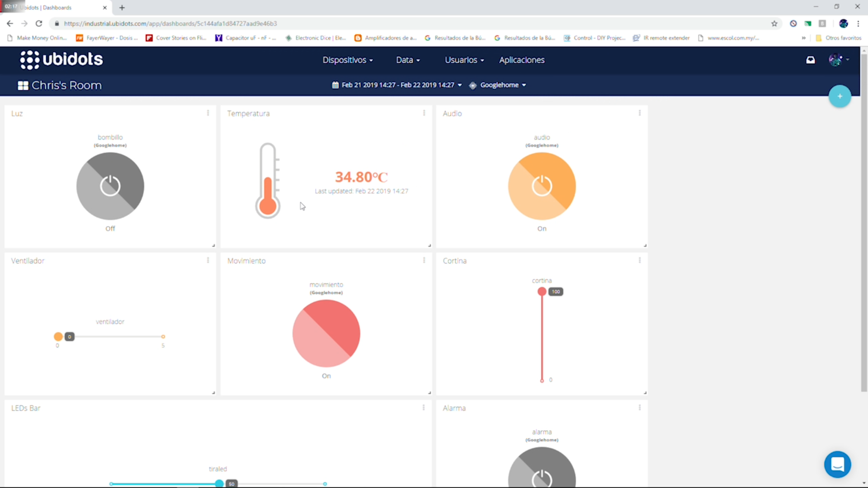Open the Make Money Online bookmark
This screenshot has width=868, height=488.
[37, 38]
